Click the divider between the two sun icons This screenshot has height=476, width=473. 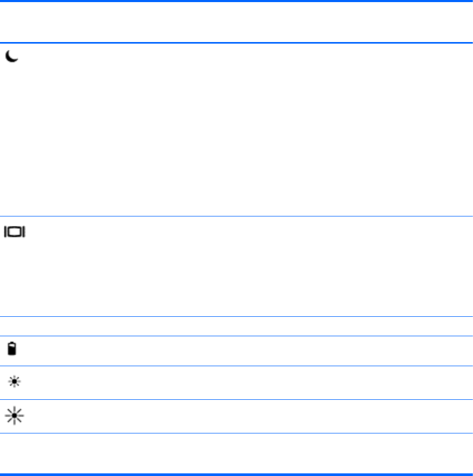[236, 399]
